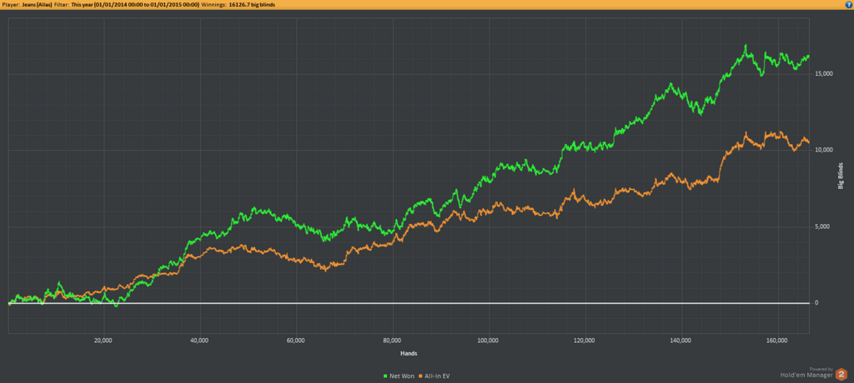This screenshot has height=383, width=854.
Task: Click the 160,000 hands axis label
Action: (777, 341)
